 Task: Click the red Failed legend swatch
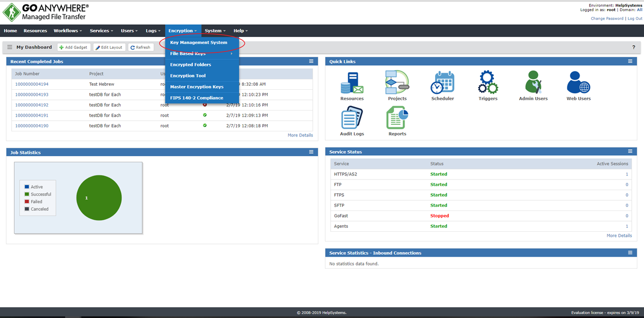27,201
